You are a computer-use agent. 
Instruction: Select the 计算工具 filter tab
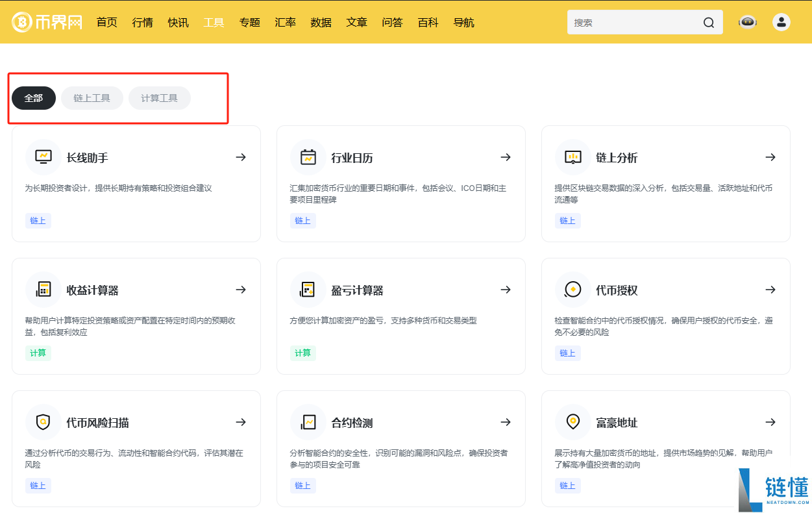coord(160,98)
